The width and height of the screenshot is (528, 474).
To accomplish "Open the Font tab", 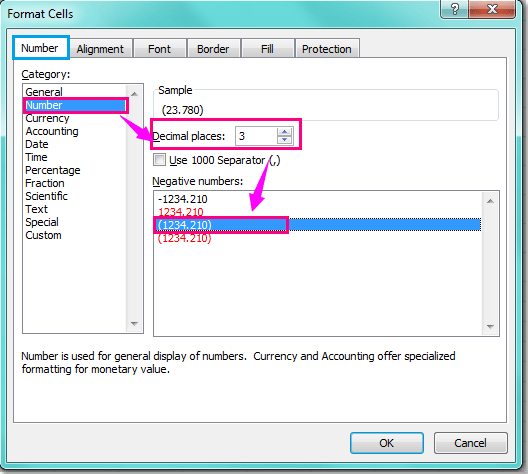I will pos(159,49).
